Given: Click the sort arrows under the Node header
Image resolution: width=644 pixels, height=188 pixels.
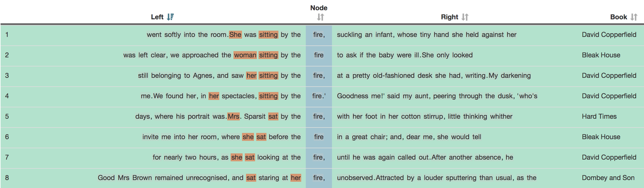Looking at the screenshot, I should click(321, 17).
